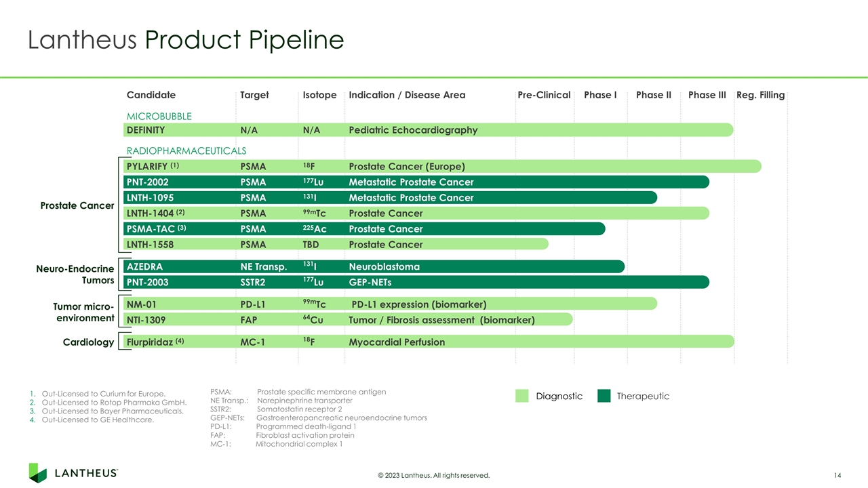Click the "MICROBUBBLE" section label
Image resolution: width=868 pixels, height=488 pixels.
click(159, 117)
